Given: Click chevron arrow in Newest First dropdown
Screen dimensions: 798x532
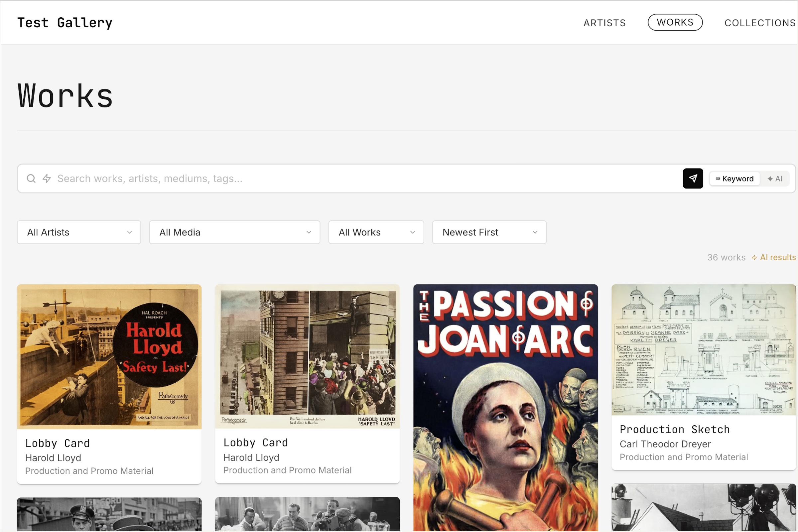Looking at the screenshot, I should pos(535,232).
